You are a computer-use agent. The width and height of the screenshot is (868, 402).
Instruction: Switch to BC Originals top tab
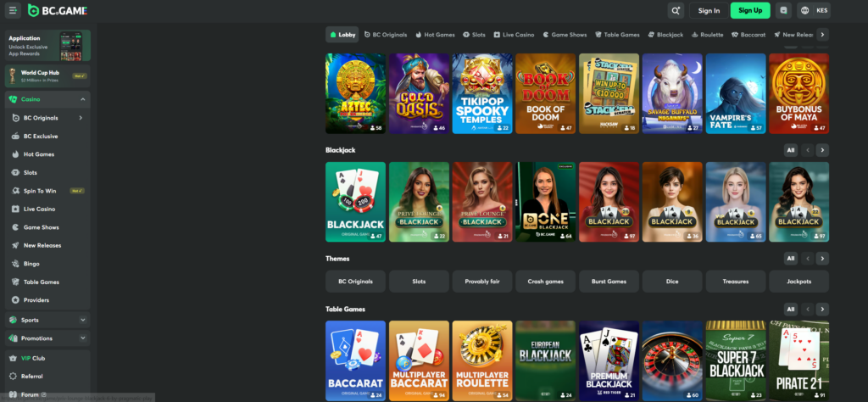point(386,34)
